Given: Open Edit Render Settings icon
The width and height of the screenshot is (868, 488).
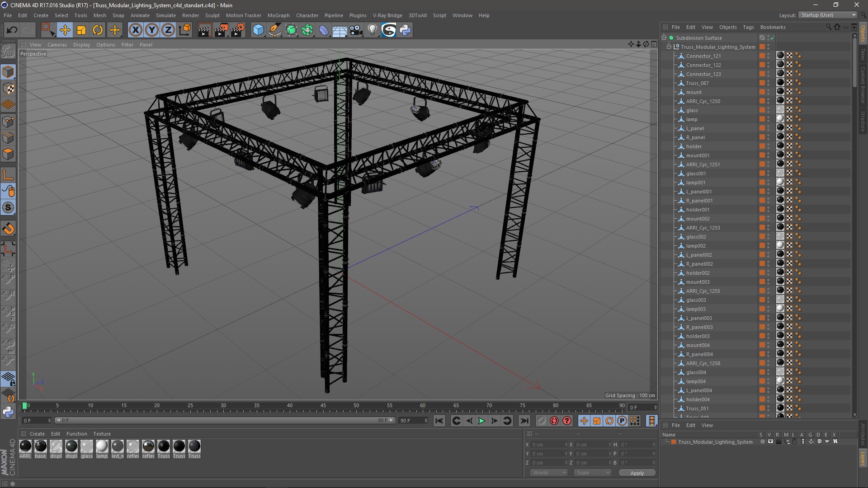Looking at the screenshot, I should (237, 30).
